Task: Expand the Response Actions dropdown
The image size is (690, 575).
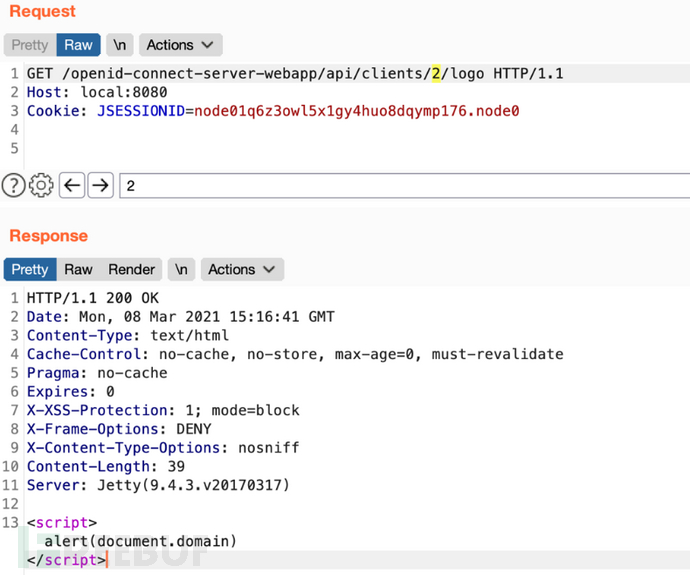Action: tap(241, 270)
